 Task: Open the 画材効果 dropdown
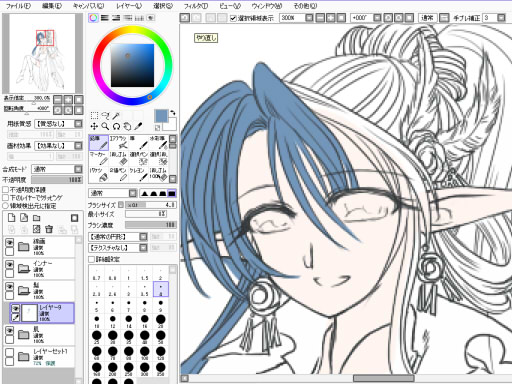pyautogui.click(x=78, y=146)
